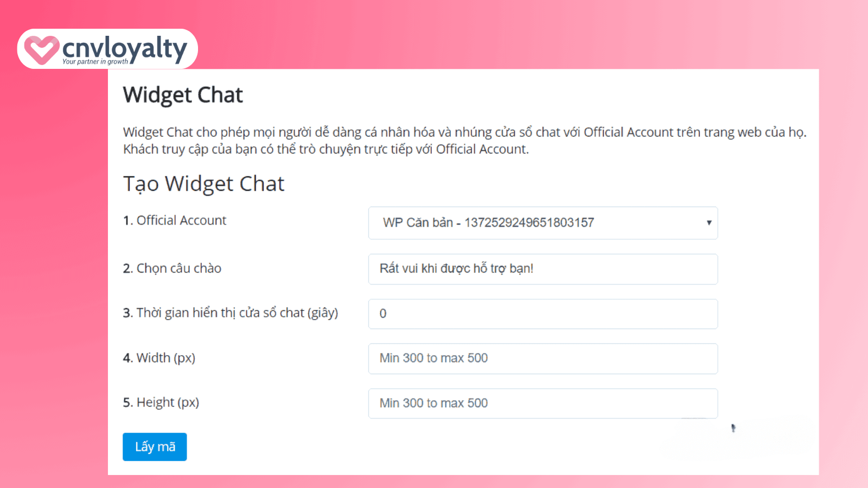Click the '5. Height (px)' label

pos(161,402)
